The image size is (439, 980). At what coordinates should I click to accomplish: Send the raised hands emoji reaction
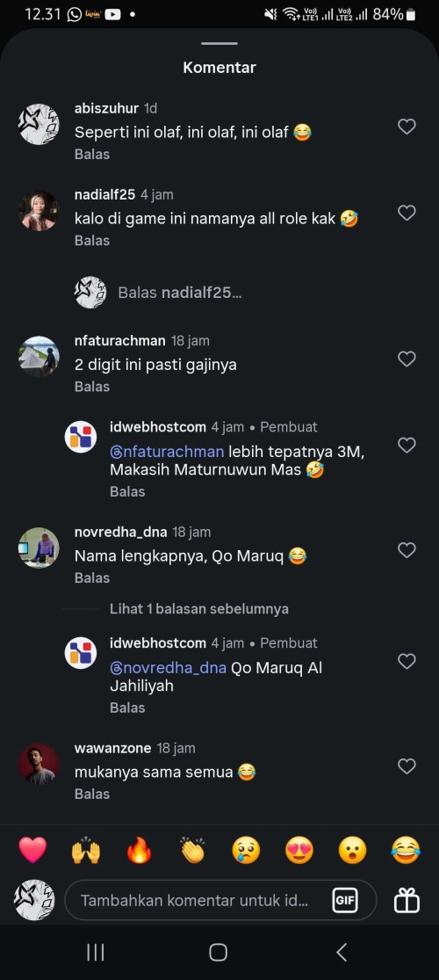click(x=85, y=850)
